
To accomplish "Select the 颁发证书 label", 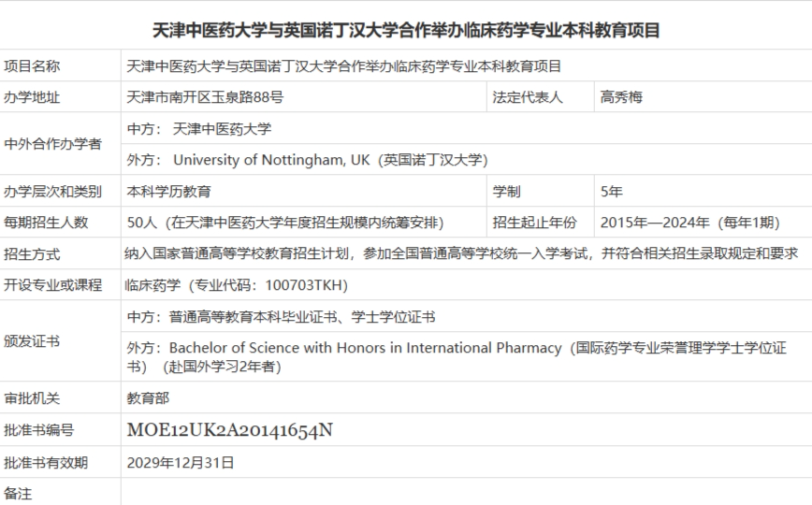I will point(32,340).
